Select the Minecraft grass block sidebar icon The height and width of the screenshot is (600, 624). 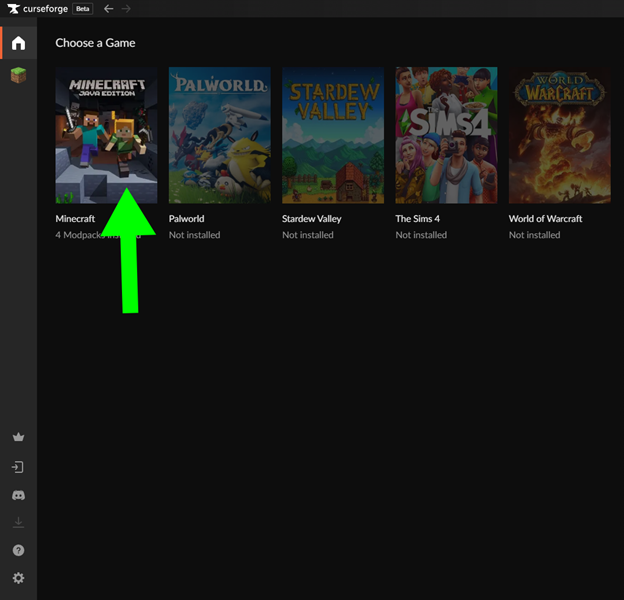point(18,75)
